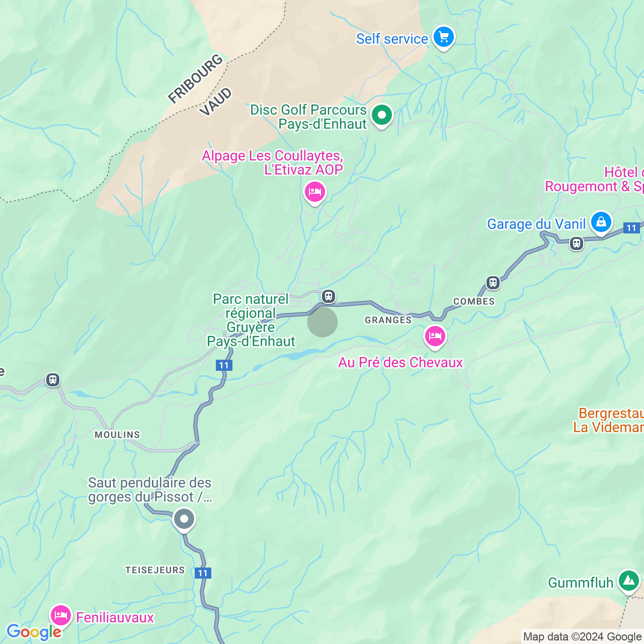Select the Feniliauvaux lodging pin
This screenshot has width=644, height=644.
tap(60, 616)
